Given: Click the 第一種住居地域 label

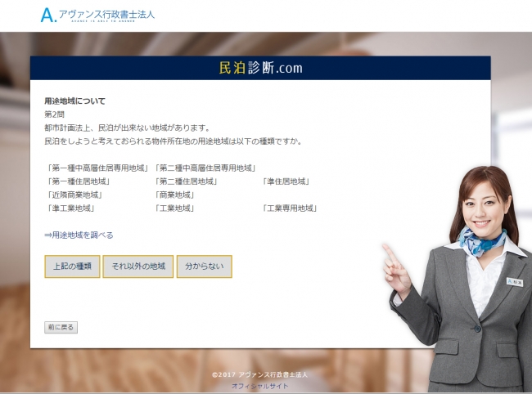Looking at the screenshot, I should (x=79, y=181).
